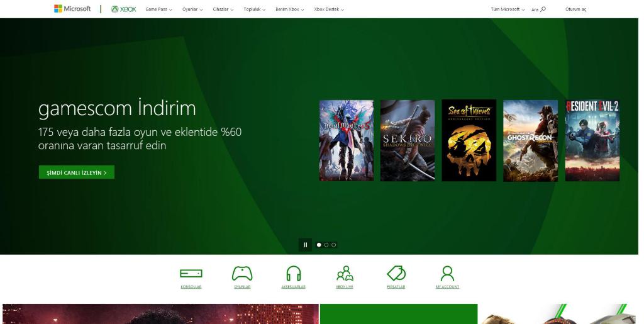Open the Ghost Recon game cover
This screenshot has width=644, height=324.
531,140
